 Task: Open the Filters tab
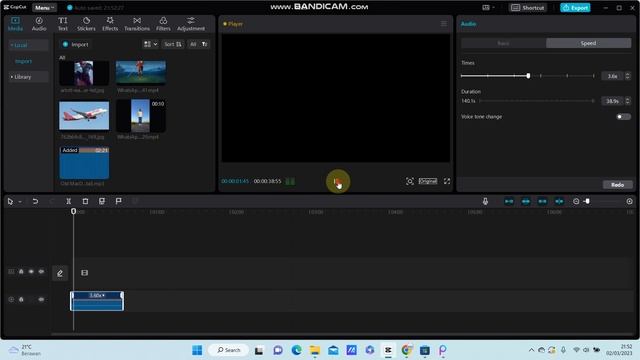tap(163, 24)
